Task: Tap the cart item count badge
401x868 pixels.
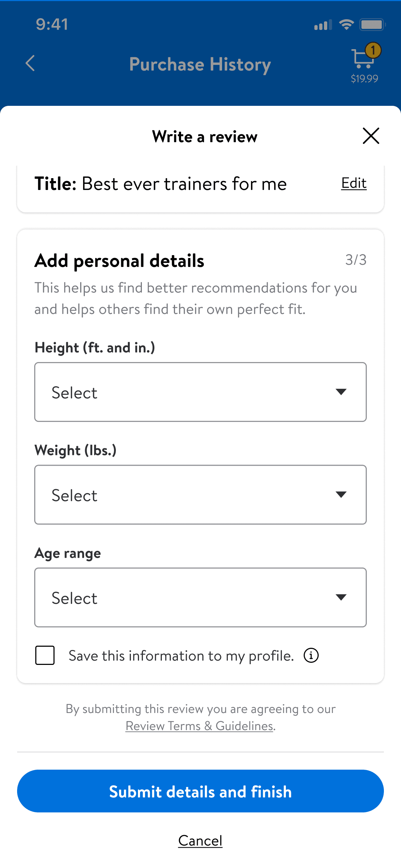Action: [373, 51]
